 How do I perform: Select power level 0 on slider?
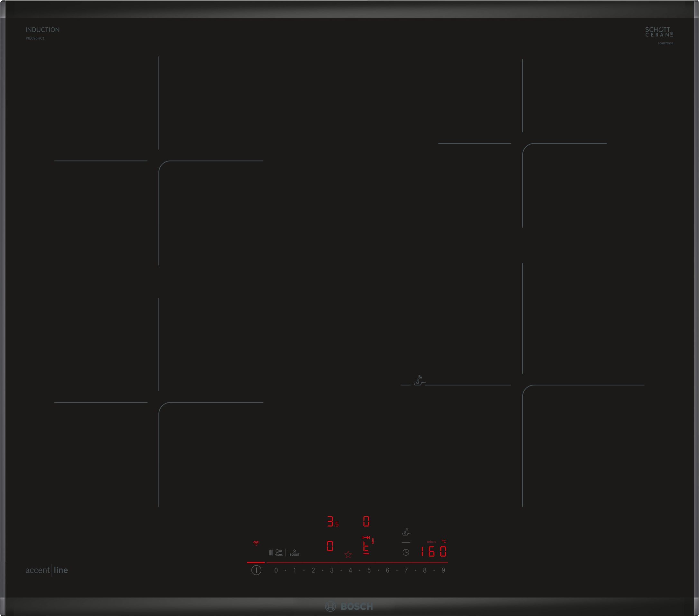(x=276, y=570)
